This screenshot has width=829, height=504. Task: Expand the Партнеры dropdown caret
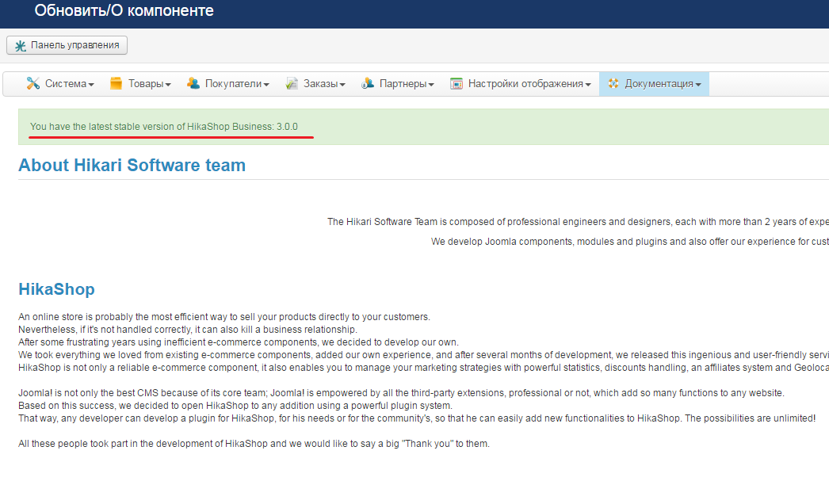click(431, 85)
